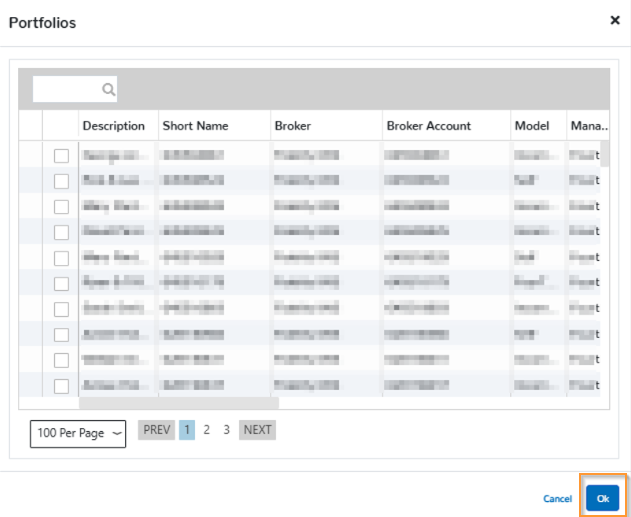Go to previous page with PREV
Screen dimensions: 631x517
click(157, 430)
